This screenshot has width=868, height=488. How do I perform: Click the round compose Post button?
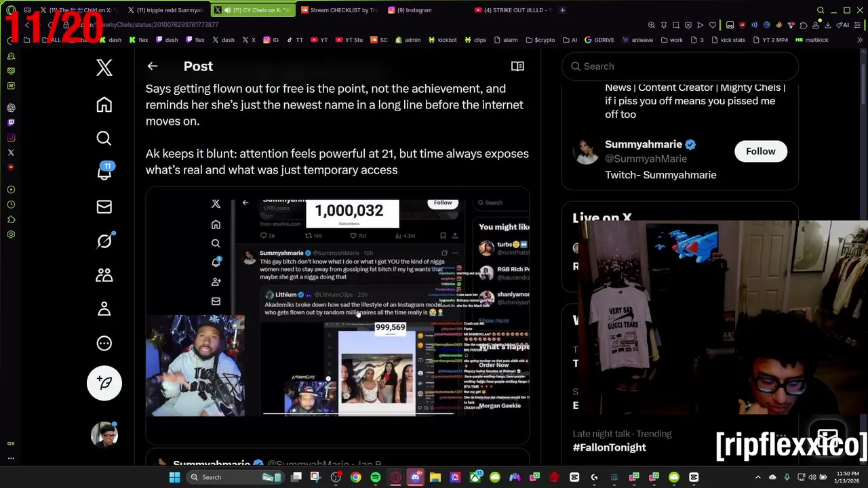pyautogui.click(x=104, y=383)
